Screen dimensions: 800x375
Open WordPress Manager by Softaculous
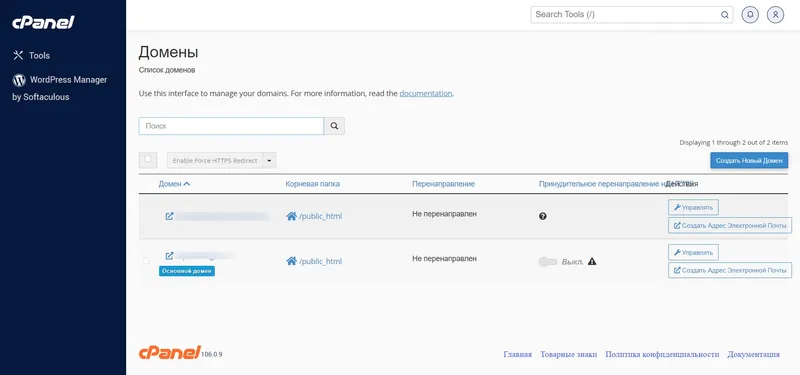(60, 88)
